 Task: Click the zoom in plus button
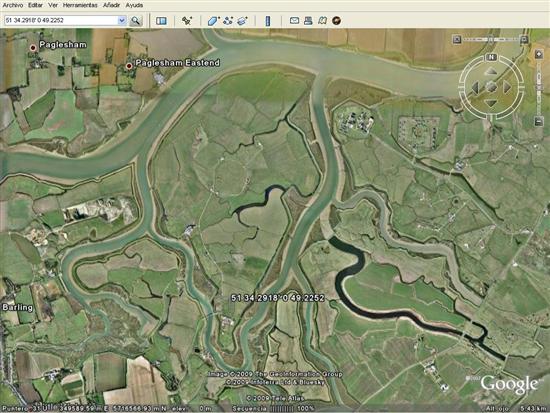click(539, 54)
